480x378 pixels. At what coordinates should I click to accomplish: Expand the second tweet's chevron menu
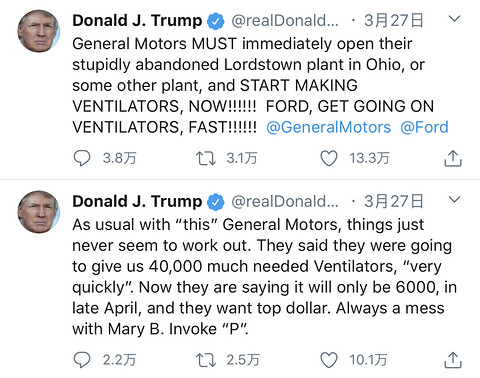point(454,200)
